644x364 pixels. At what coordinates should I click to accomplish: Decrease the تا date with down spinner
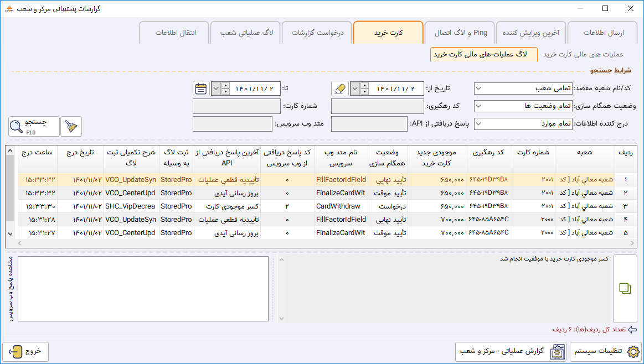point(225,91)
